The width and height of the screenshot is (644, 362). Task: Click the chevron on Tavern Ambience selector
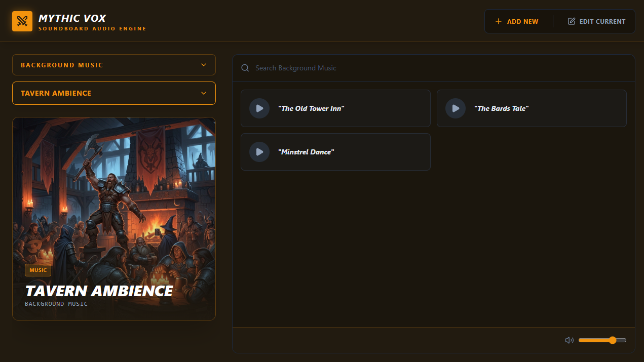tap(204, 93)
